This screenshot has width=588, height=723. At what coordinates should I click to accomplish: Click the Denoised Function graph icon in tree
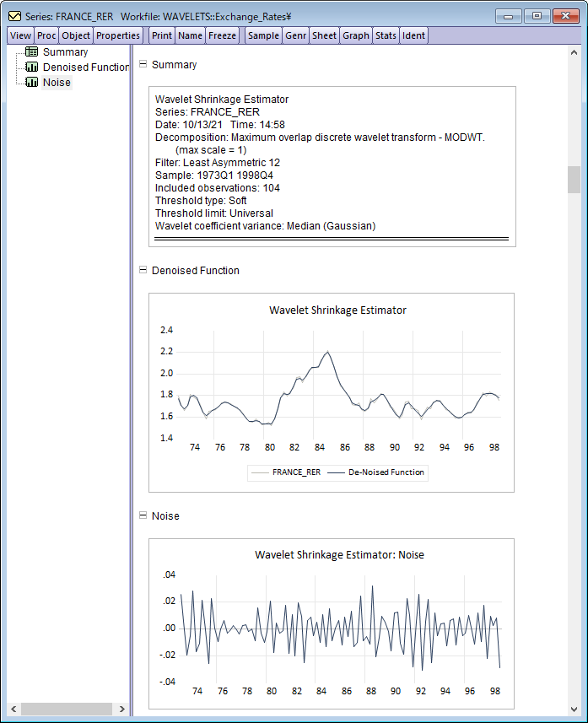pyautogui.click(x=32, y=67)
